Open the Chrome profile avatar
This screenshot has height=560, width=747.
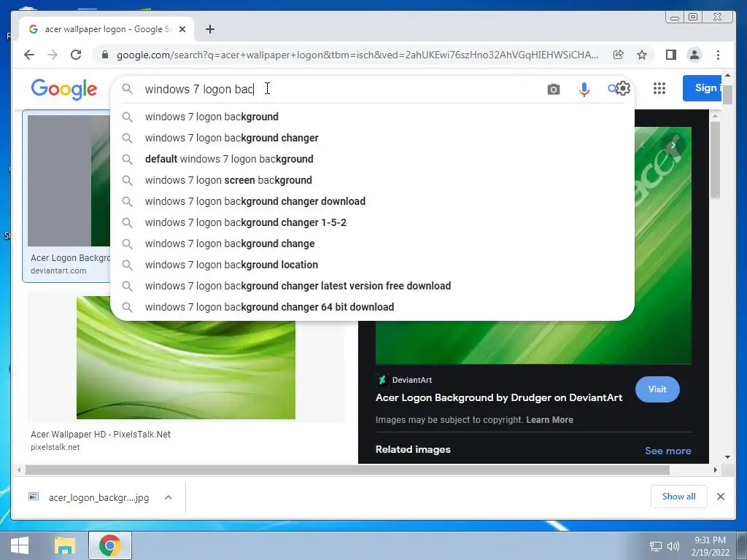pos(694,55)
